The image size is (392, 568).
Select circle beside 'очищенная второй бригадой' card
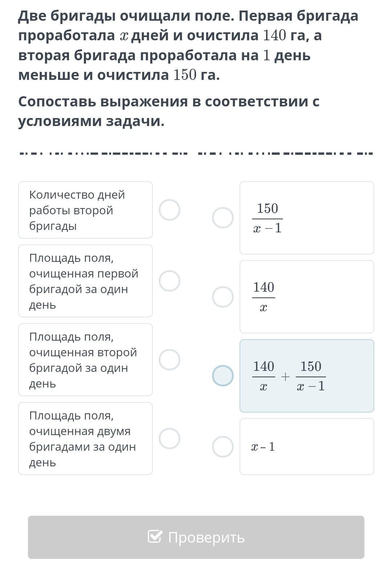[170, 360]
